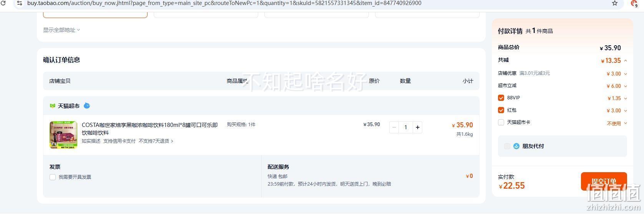
Task: Bookmark this page with star icon
Action: coord(615,3)
